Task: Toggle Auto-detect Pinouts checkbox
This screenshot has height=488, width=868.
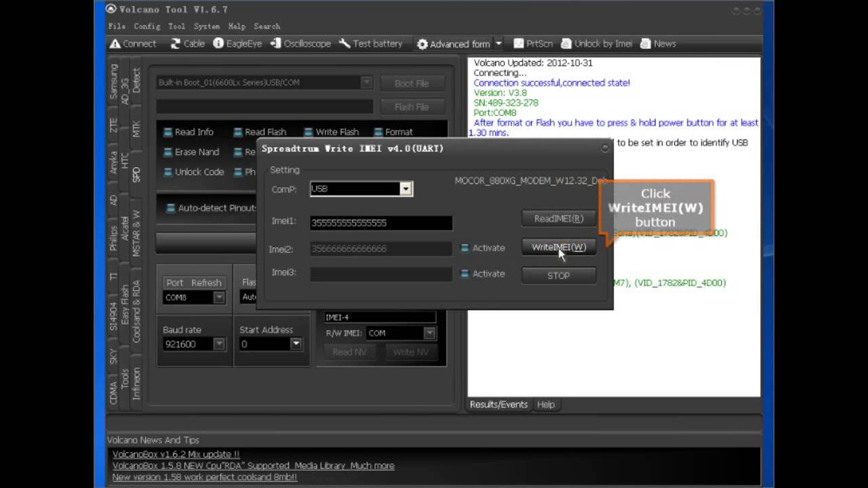Action: (171, 208)
